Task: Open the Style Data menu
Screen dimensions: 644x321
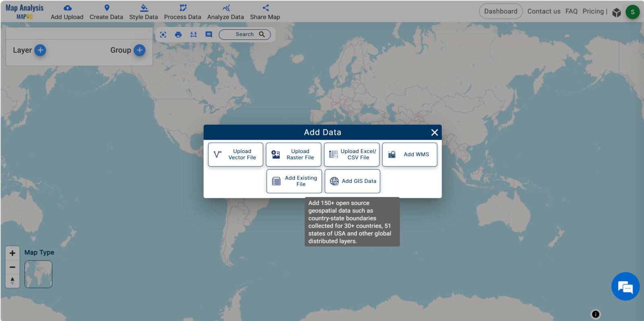Action: click(x=143, y=12)
